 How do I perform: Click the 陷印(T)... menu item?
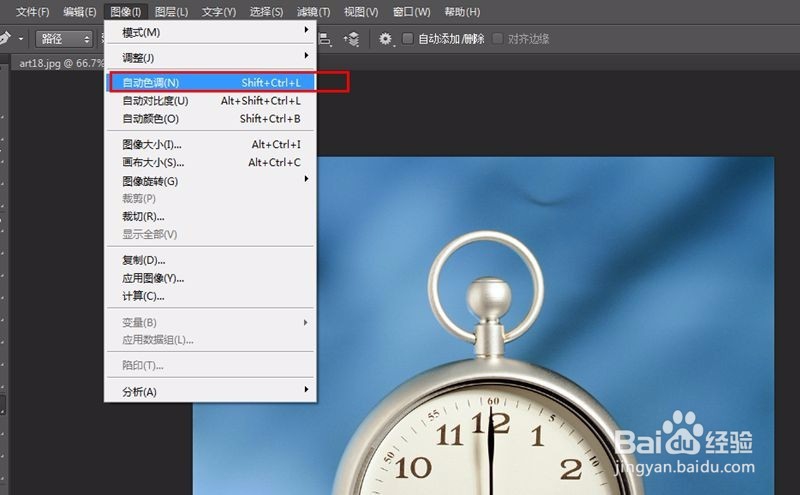point(210,365)
